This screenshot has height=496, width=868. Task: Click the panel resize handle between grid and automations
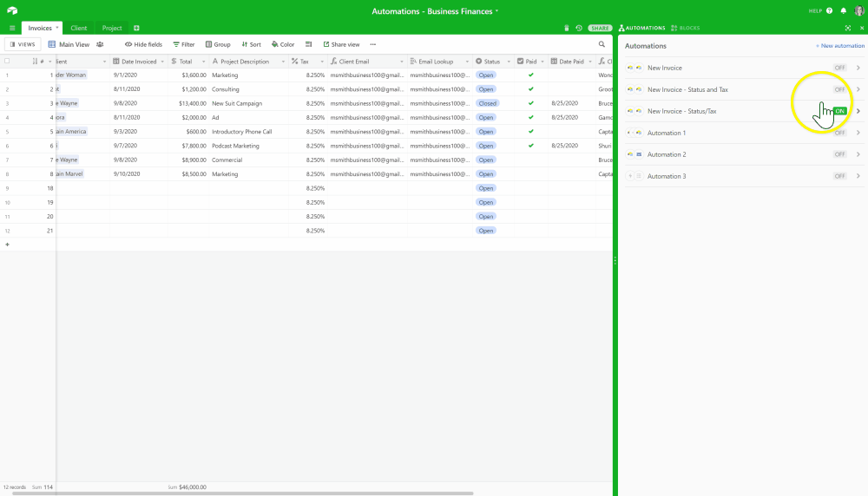(615, 260)
